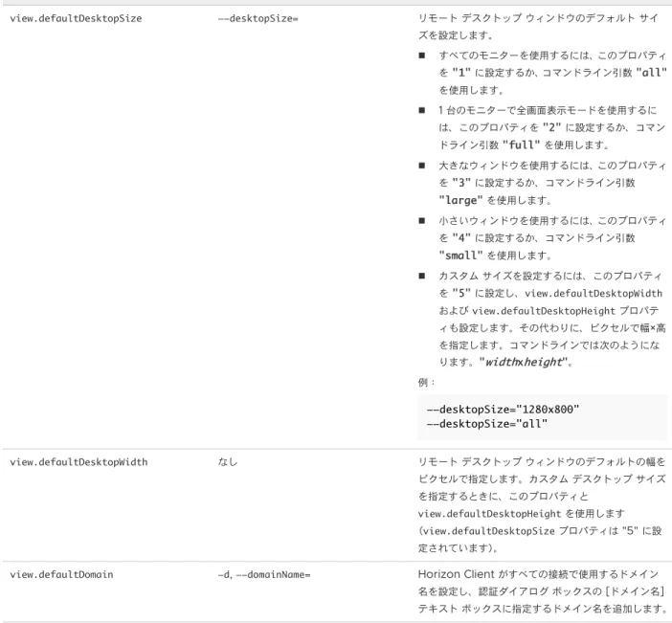Click the italic "widthxheight" text
This screenshot has width=672, height=623.
point(524,362)
